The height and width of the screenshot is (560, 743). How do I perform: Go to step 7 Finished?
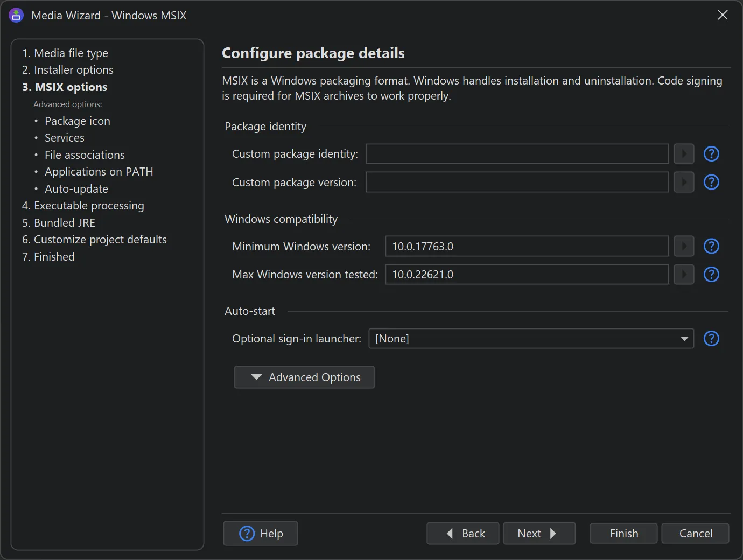(x=48, y=257)
